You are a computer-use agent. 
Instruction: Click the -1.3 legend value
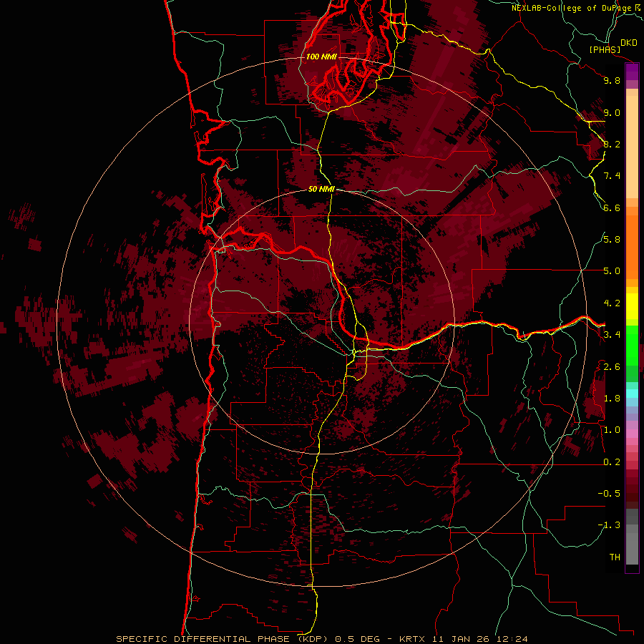609,525
